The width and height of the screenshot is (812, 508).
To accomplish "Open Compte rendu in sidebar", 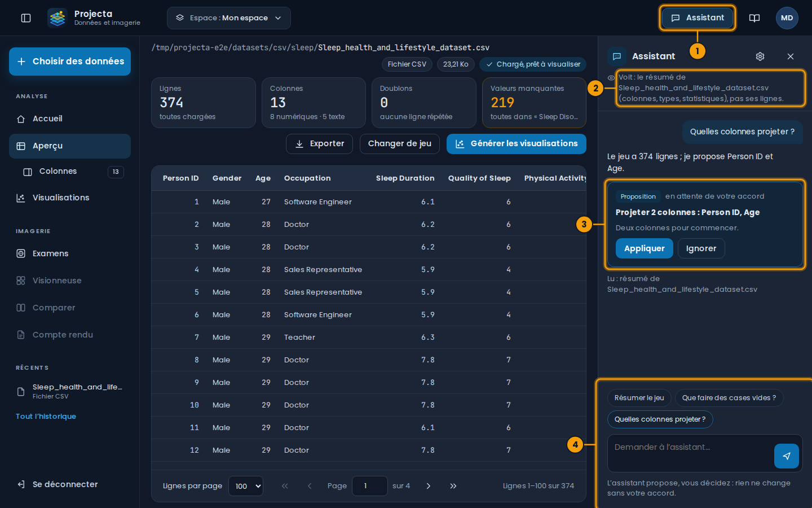I will 70,335.
